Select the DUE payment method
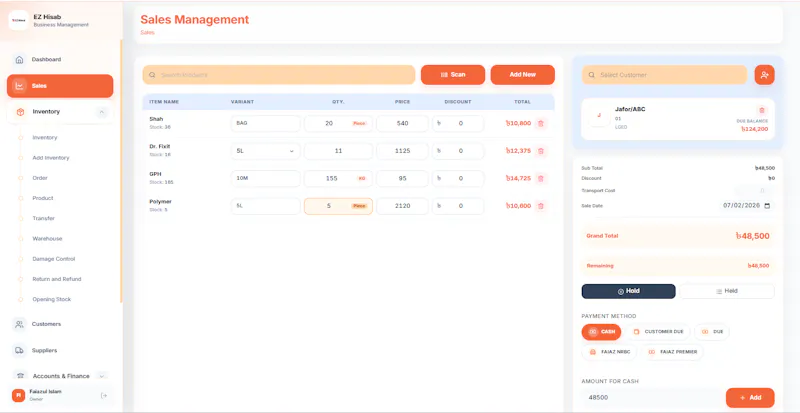This screenshot has height=413, width=800. [712, 332]
